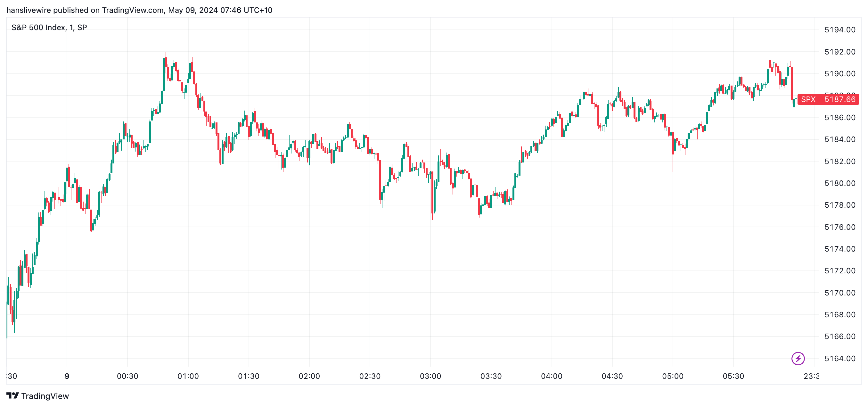Click the purple lightning bolt icon
868x407 pixels.
click(x=798, y=358)
